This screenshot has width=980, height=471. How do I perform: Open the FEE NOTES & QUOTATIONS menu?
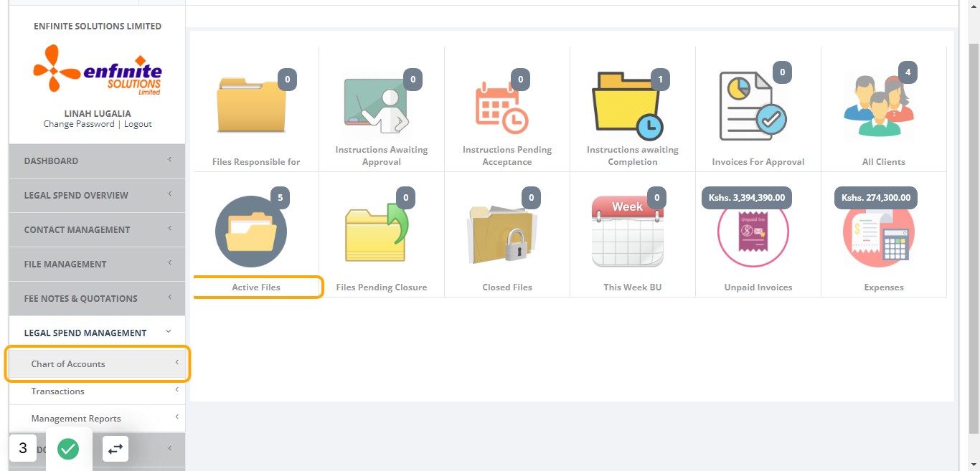pos(97,298)
